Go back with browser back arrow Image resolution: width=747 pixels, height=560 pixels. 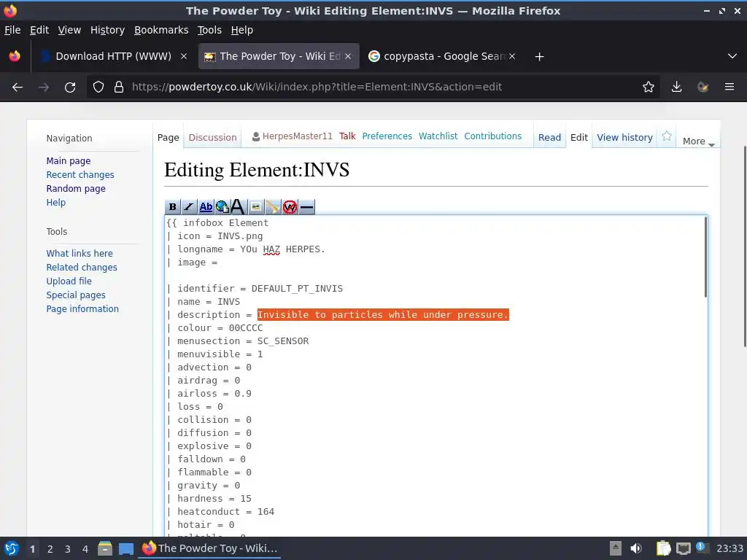pos(18,87)
